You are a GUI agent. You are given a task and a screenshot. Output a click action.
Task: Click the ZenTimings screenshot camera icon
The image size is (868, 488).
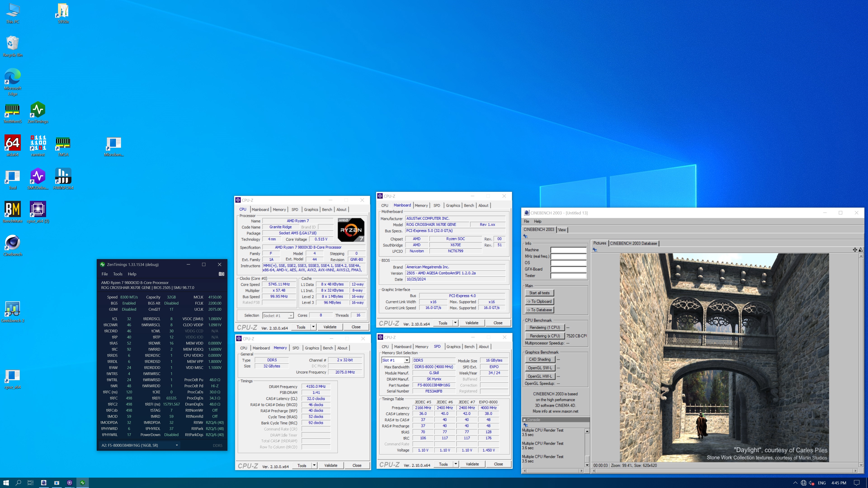221,274
